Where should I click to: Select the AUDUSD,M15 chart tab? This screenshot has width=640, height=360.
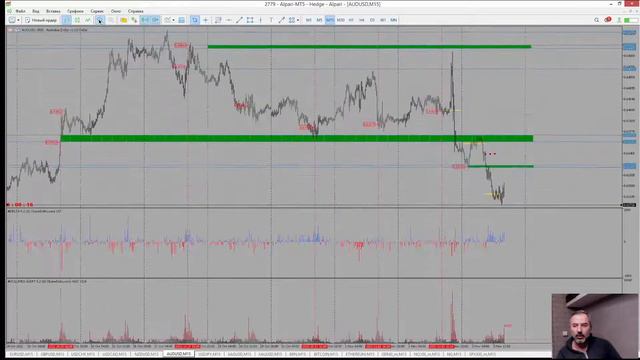point(178,354)
